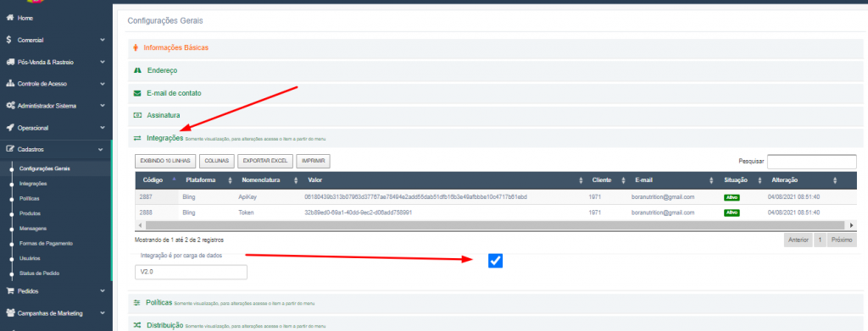Expand the Operacional menu chevron

click(103, 128)
